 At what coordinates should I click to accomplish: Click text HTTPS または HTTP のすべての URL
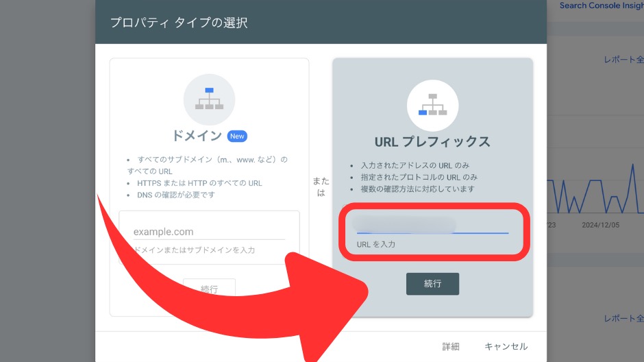click(x=199, y=183)
